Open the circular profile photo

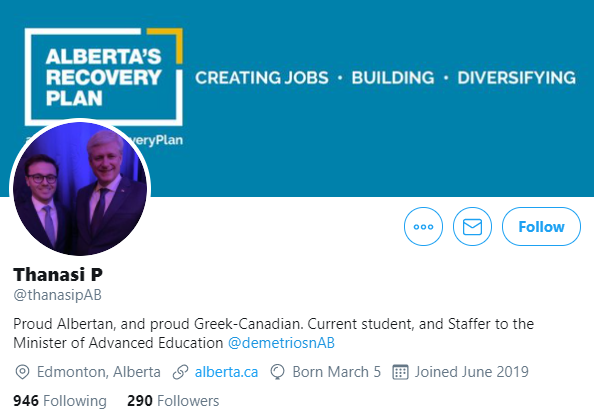80,188
